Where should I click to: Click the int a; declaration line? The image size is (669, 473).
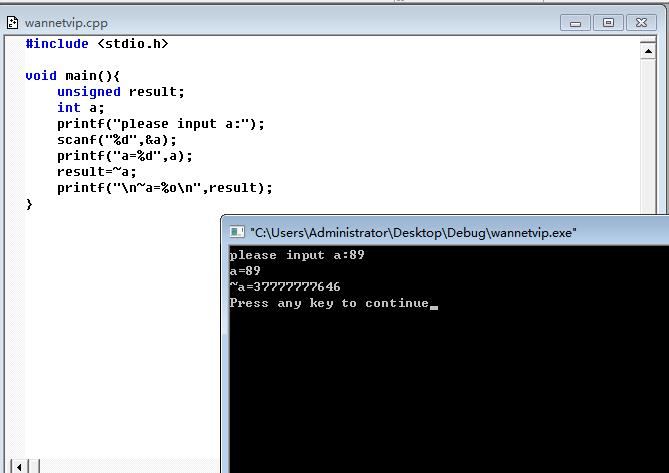(81, 108)
